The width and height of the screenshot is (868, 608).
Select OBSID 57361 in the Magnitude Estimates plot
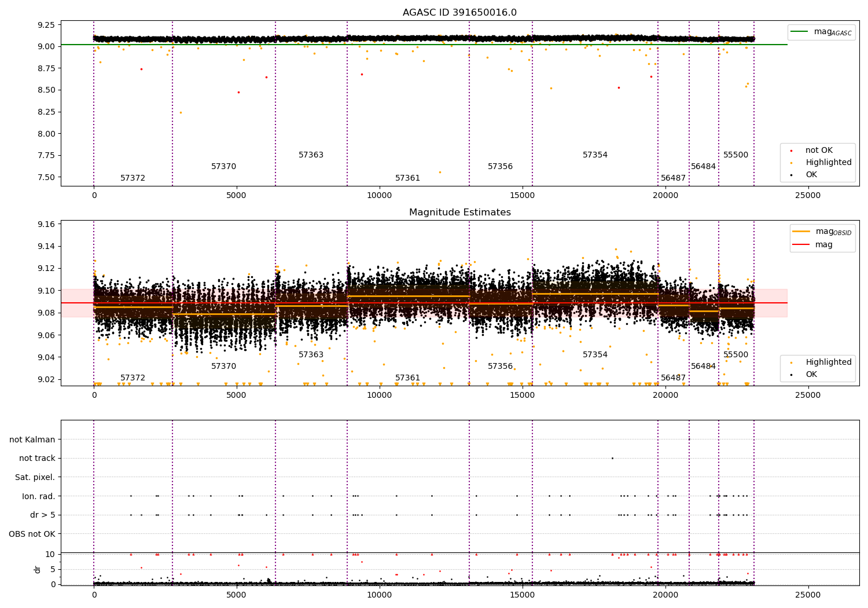408,378
